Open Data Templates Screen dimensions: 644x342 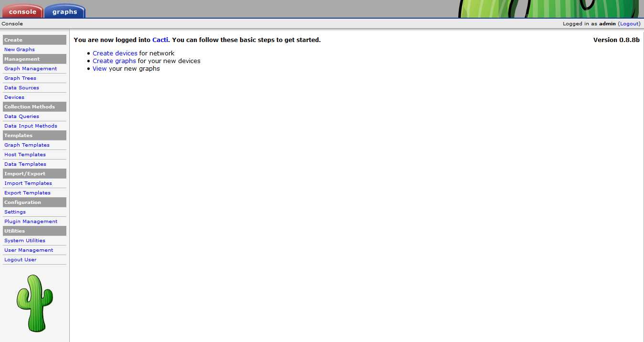pyautogui.click(x=25, y=164)
